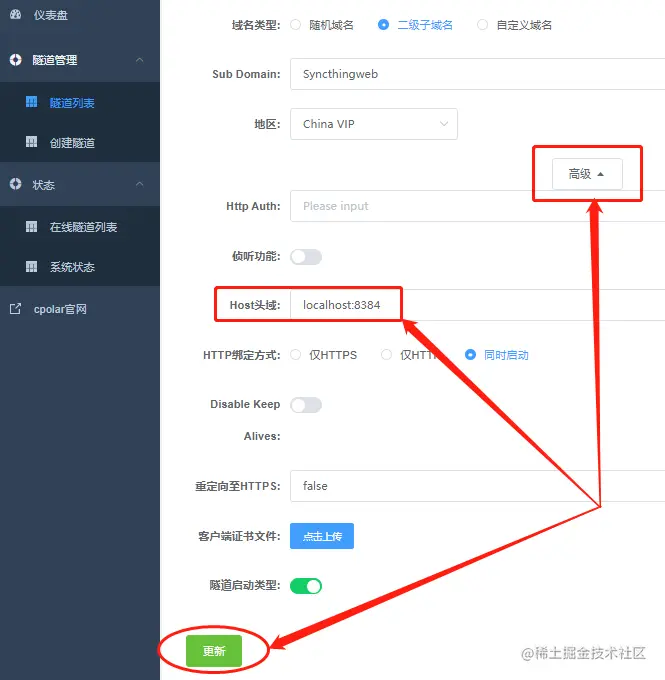Click the dashboard gauge icon
The width and height of the screenshot is (665, 680).
[16, 14]
